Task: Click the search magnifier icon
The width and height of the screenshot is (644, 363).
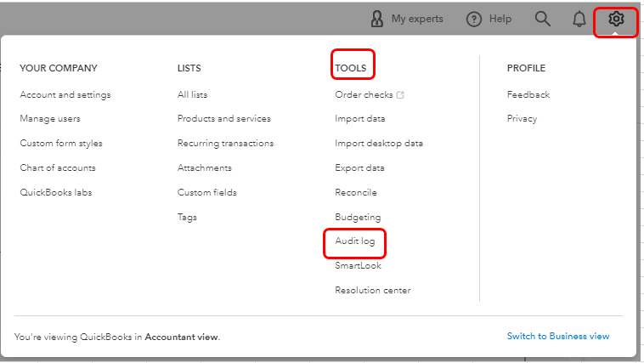Action: tap(543, 19)
